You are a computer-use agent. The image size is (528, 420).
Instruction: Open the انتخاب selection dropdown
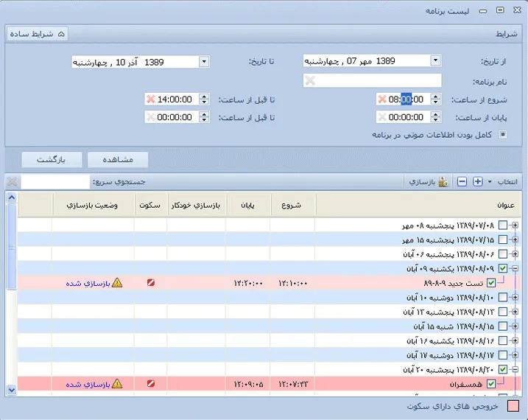pyautogui.click(x=490, y=182)
